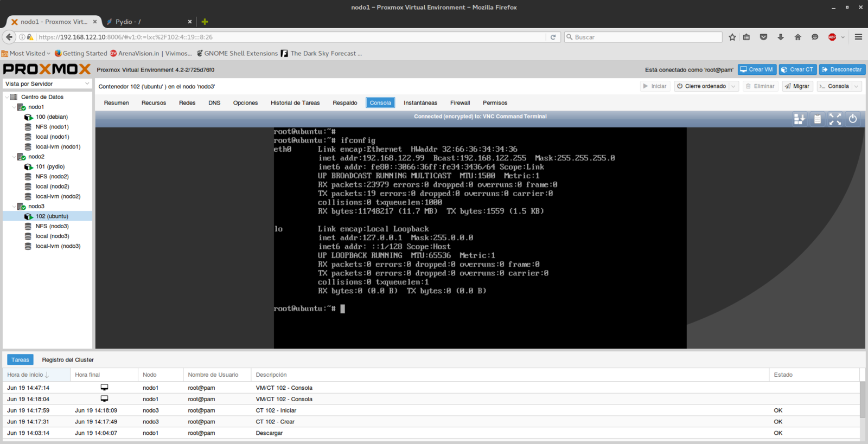Open the GNOME Shell Extensions bookmark

[237, 53]
